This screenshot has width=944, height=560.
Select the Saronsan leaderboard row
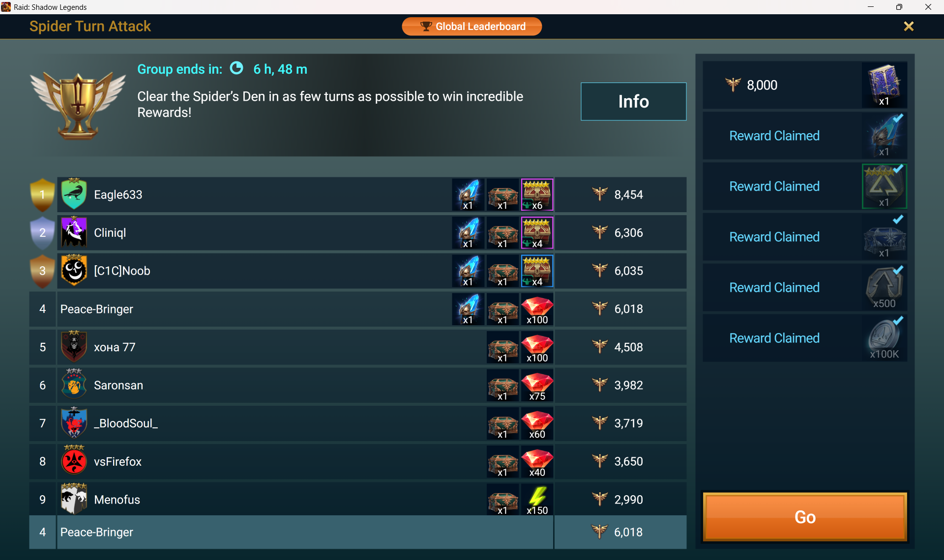(358, 386)
